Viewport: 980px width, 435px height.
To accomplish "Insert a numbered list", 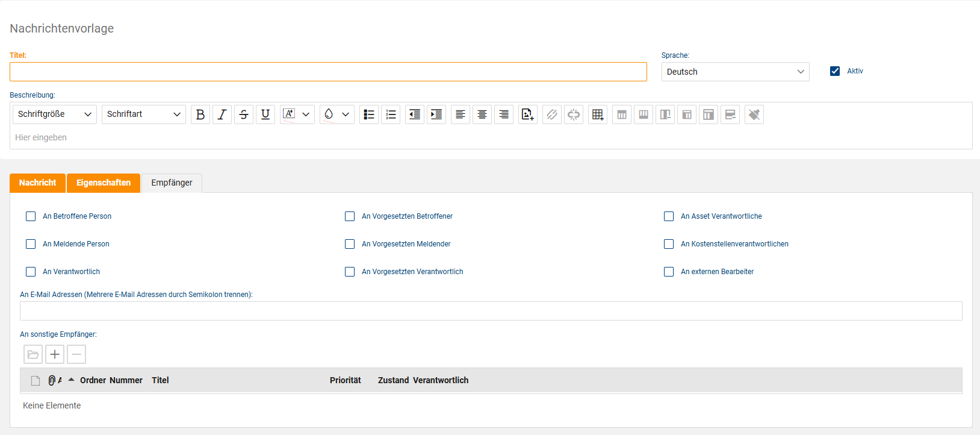I will 391,114.
